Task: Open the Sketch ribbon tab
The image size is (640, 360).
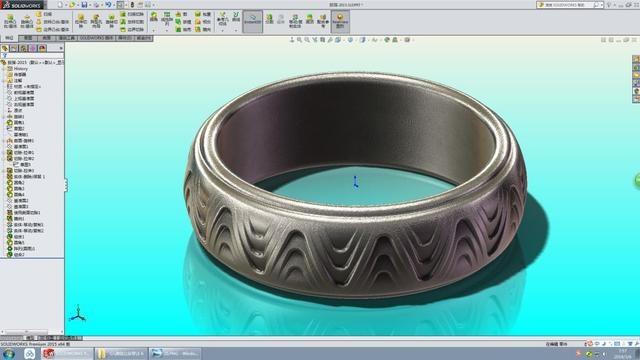Action: 28,38
